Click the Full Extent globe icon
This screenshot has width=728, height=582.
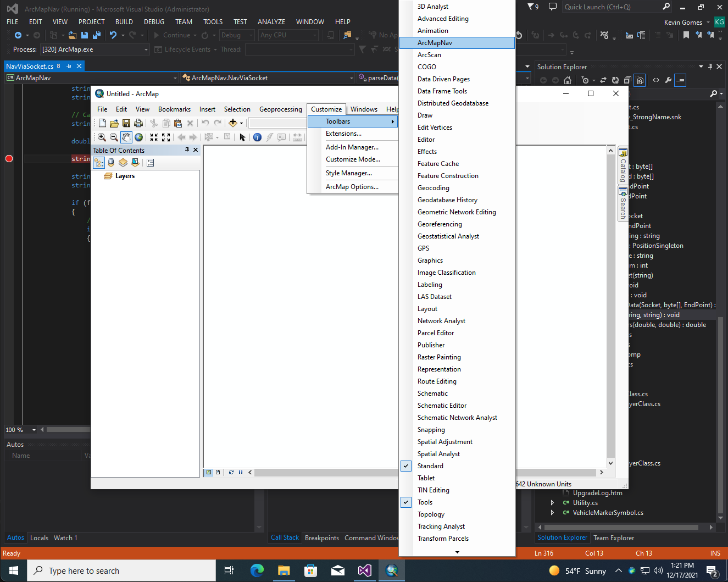139,137
